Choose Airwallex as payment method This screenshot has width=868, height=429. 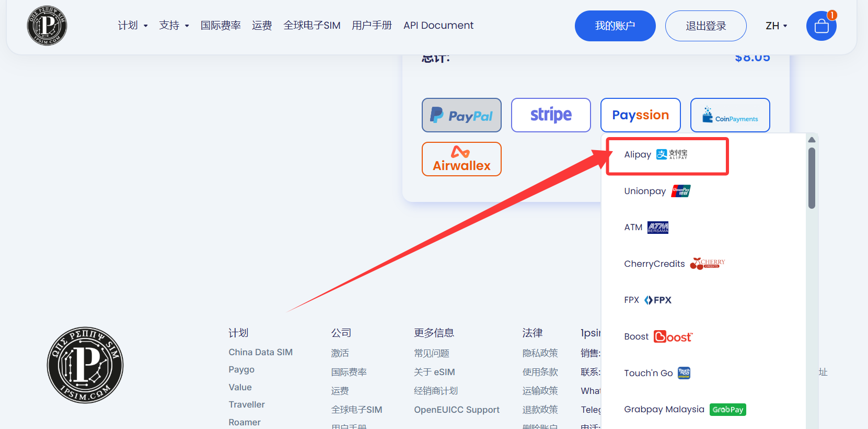coord(461,159)
